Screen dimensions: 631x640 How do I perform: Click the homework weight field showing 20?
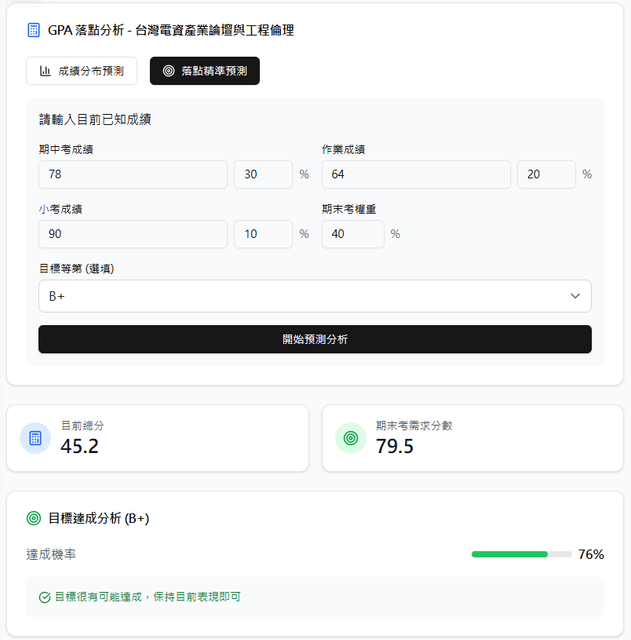[546, 175]
